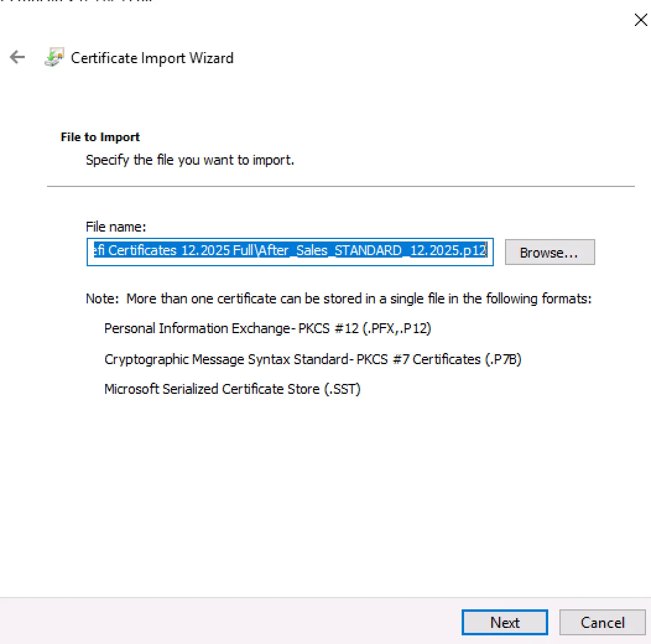651x644 pixels.
Task: Click the PKCS #7 Certificates (.P7B) line
Action: 313,359
